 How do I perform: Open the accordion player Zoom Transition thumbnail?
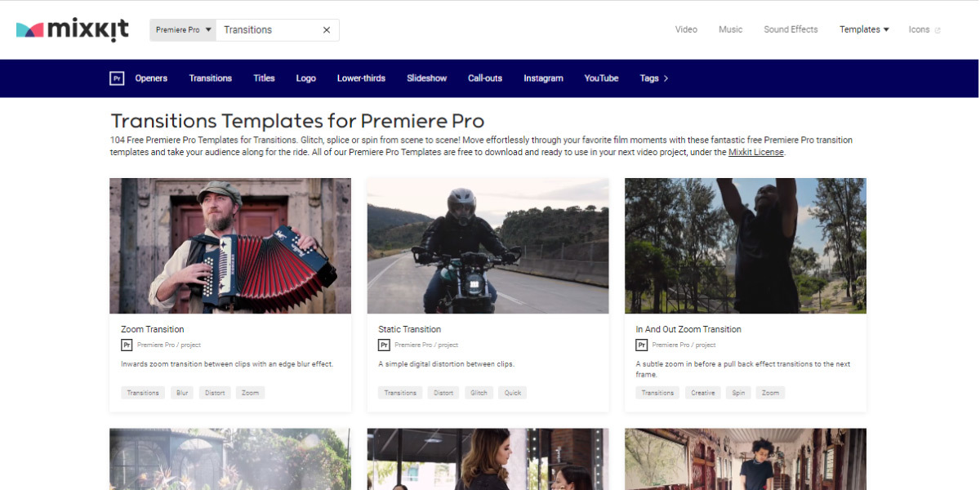click(x=230, y=246)
